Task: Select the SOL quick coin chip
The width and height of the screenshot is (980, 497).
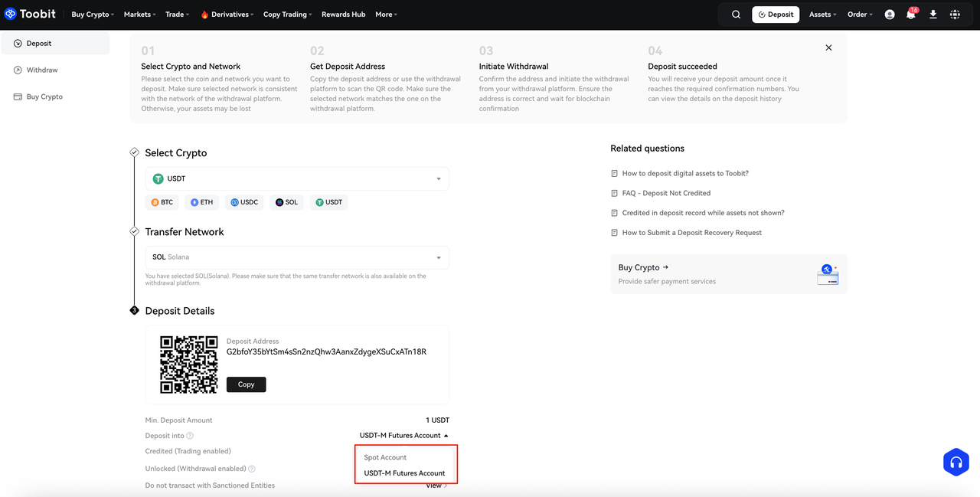Action: 287,202
